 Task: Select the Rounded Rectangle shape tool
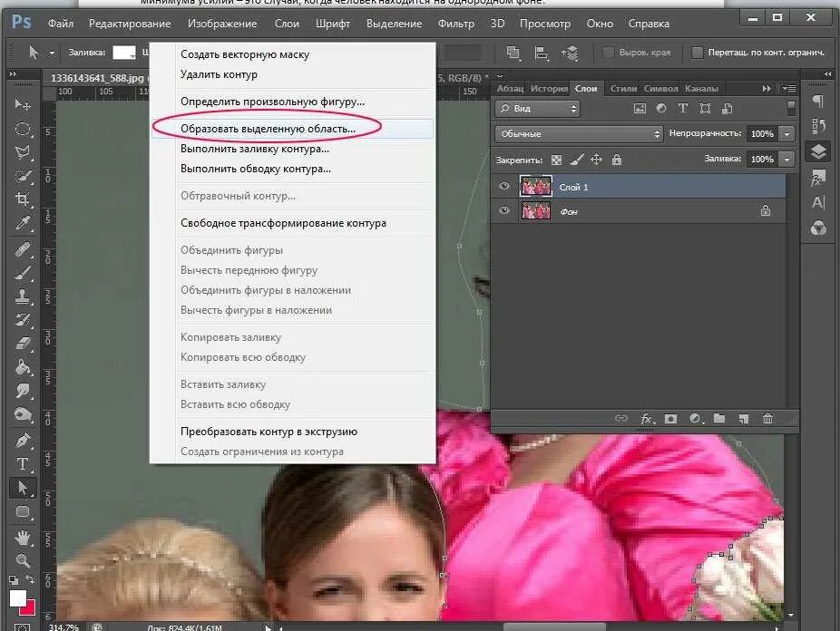pos(23,511)
